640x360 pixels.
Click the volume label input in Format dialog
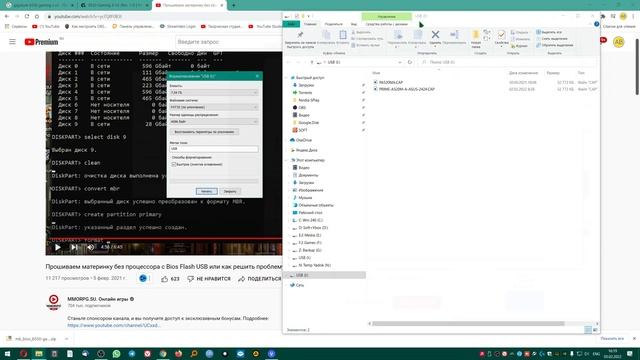pos(214,149)
